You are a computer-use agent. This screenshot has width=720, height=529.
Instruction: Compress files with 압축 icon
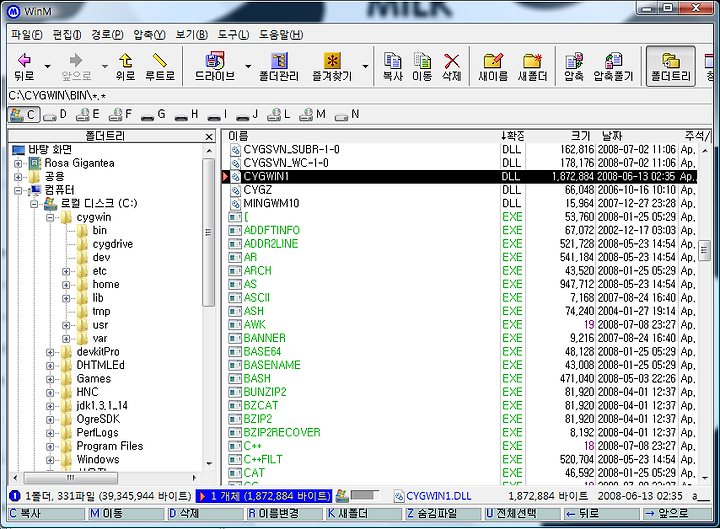tap(574, 67)
